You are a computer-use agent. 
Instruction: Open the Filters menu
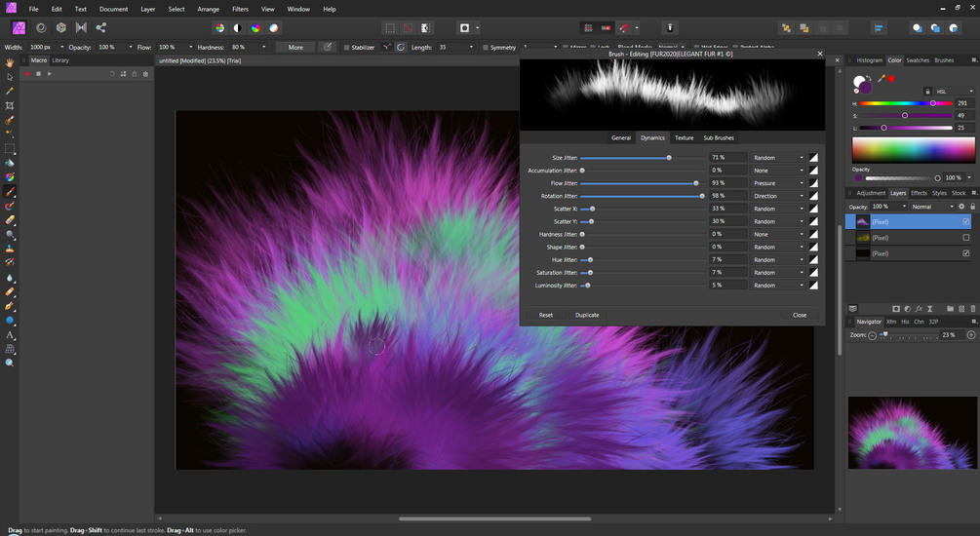pyautogui.click(x=240, y=9)
